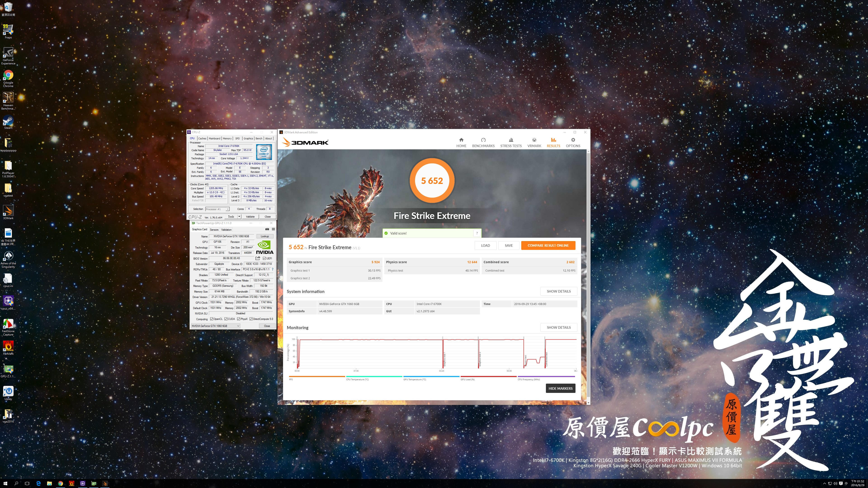This screenshot has height=488, width=868.
Task: Click the Hide Markers button
Action: [560, 388]
